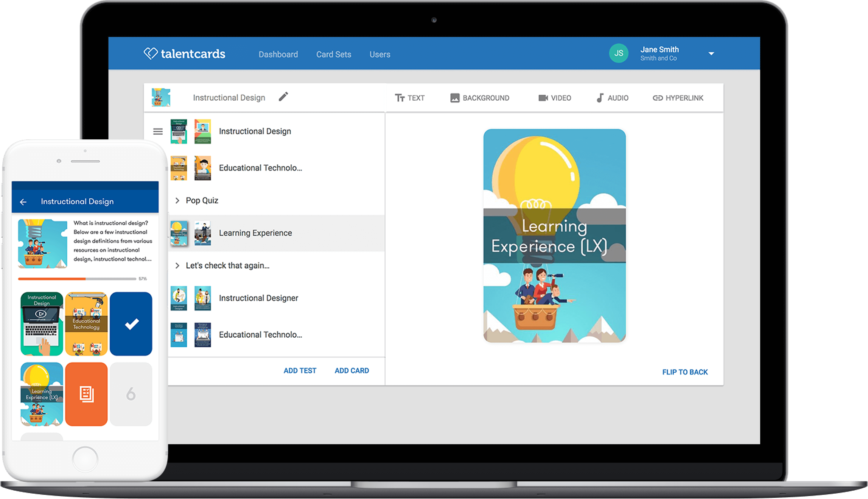Click the phone's 57% progress bar
868x499 pixels.
77,279
